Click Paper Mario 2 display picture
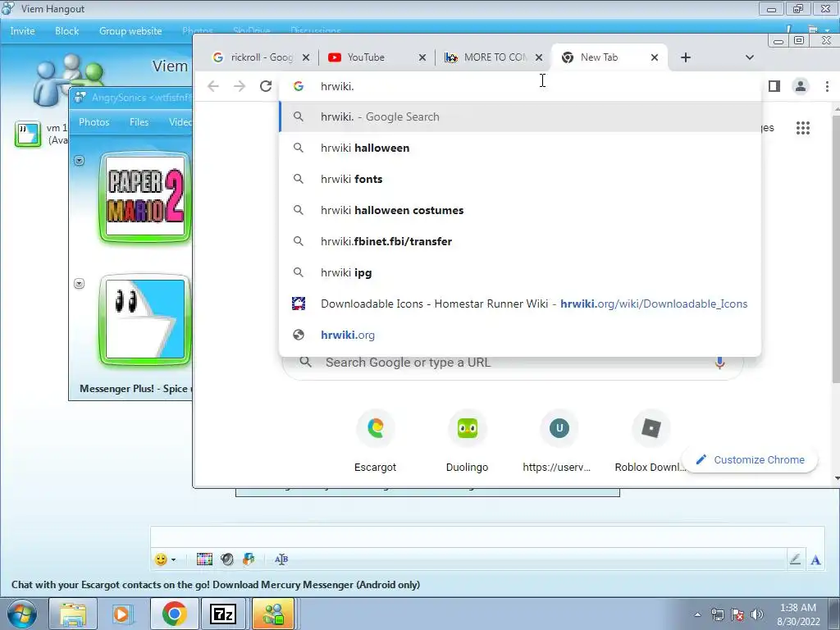Viewport: 840px width, 630px height. click(x=145, y=196)
